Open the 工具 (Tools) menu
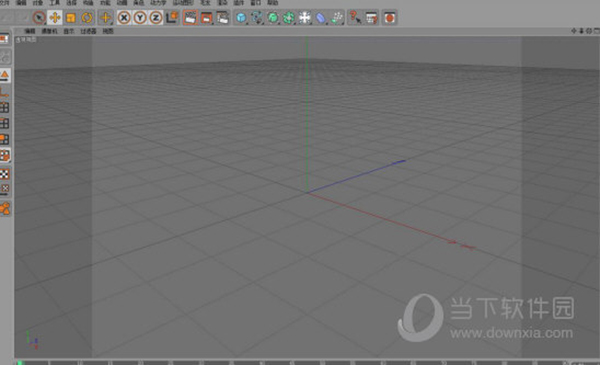This screenshot has width=600, height=365. click(54, 3)
